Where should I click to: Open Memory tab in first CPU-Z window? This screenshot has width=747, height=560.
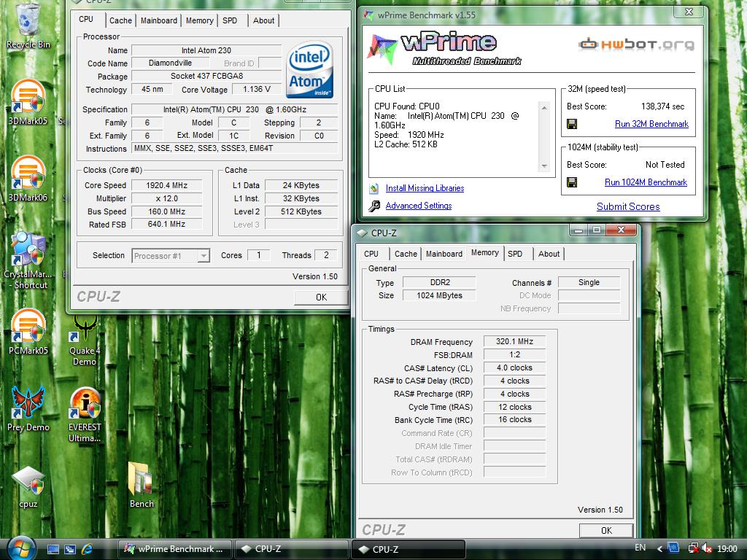tap(199, 20)
